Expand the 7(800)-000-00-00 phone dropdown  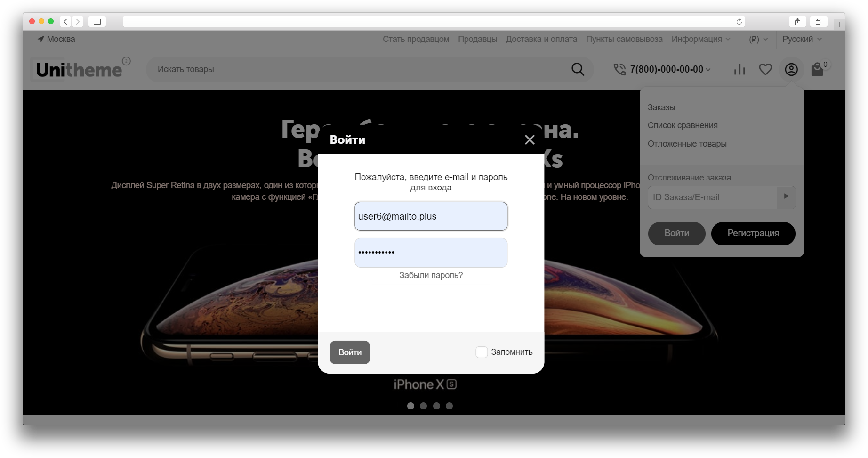(x=670, y=69)
